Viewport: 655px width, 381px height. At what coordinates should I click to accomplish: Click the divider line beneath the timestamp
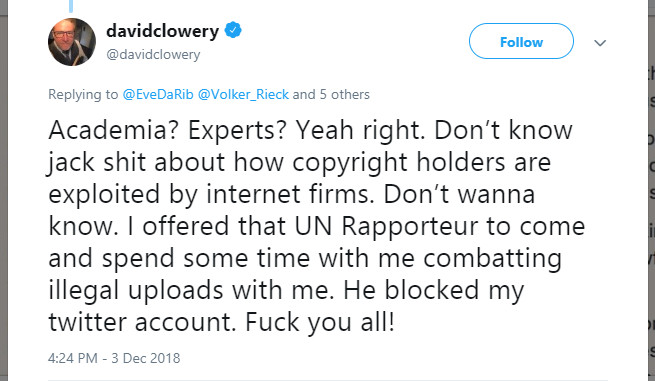(x=328, y=380)
